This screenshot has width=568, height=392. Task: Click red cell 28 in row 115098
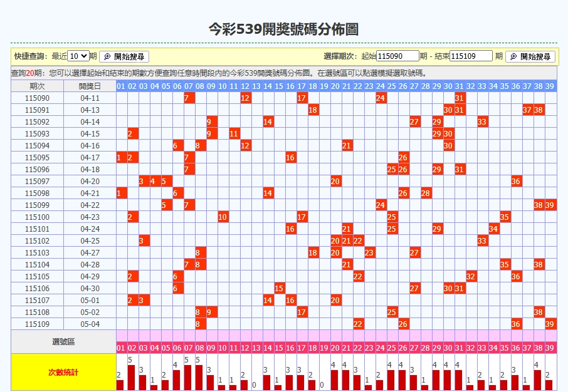[426, 193]
